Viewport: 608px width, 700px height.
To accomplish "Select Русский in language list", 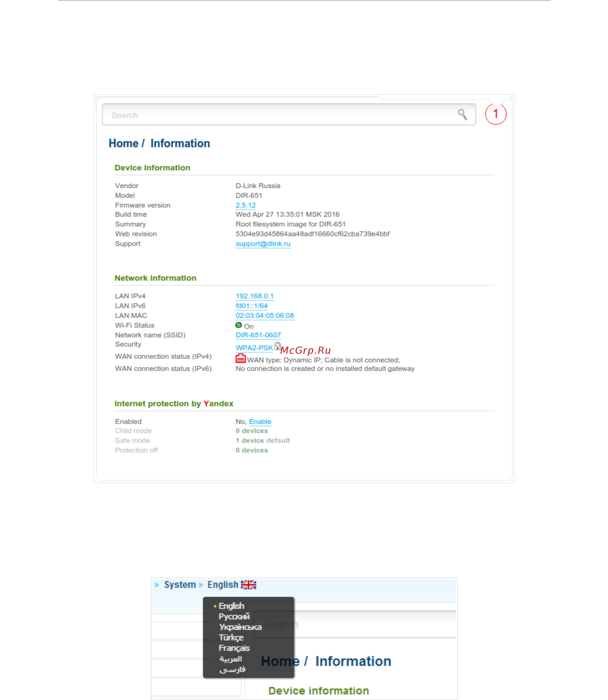I will pos(234,616).
